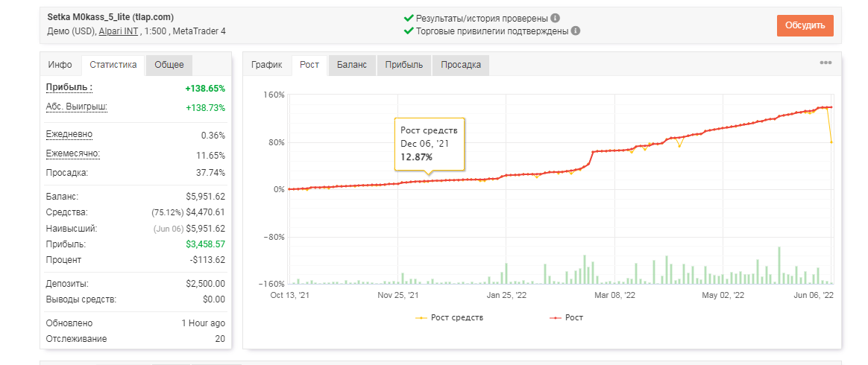
Task: Open the three-dots chart options menu
Action: tap(825, 63)
